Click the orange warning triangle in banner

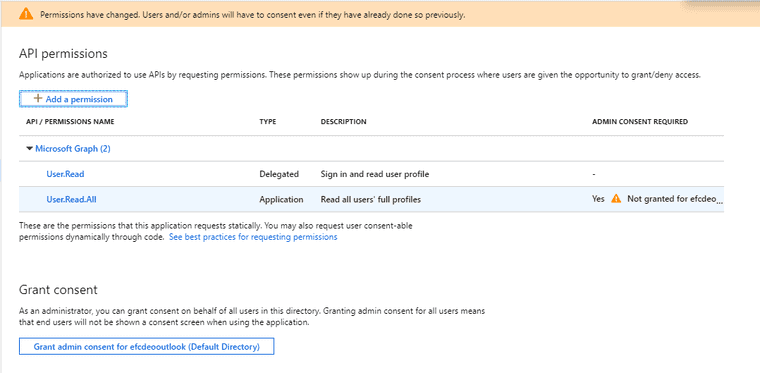click(x=26, y=14)
